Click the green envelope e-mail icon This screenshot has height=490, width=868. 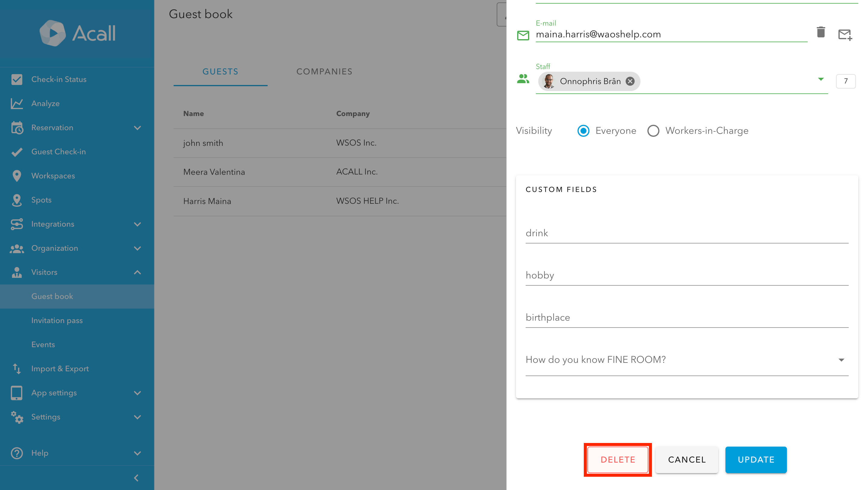(x=523, y=35)
